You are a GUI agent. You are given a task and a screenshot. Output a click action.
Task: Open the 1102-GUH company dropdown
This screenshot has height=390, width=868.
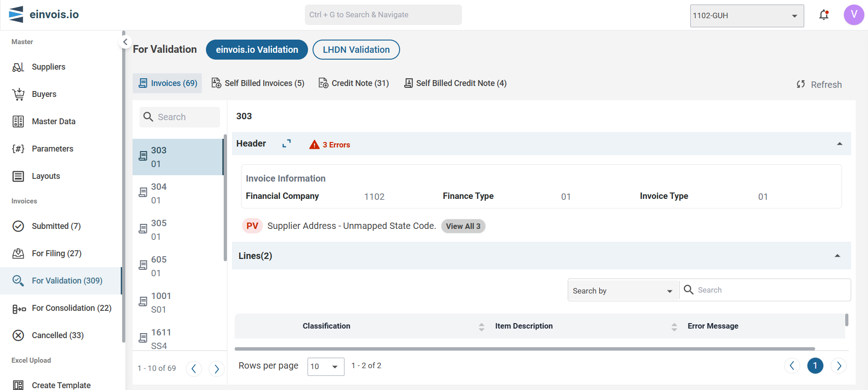pos(747,16)
